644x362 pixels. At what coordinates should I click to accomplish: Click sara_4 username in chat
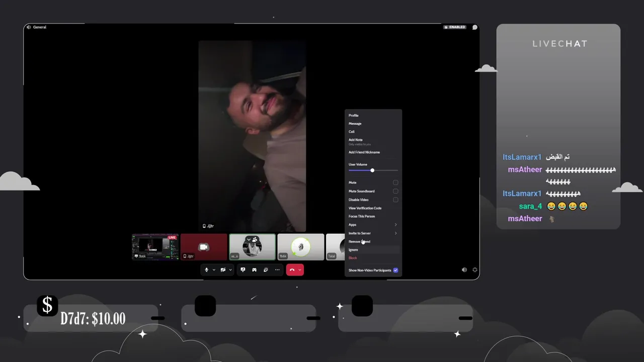pyautogui.click(x=530, y=206)
